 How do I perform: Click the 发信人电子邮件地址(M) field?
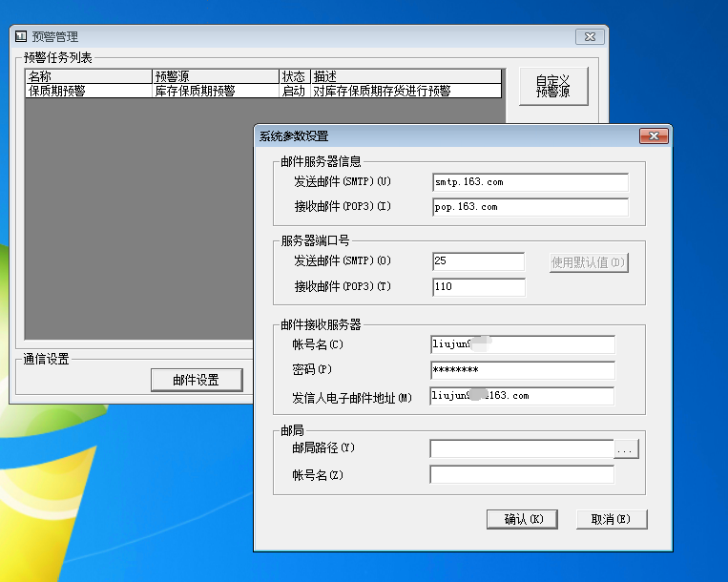point(522,396)
